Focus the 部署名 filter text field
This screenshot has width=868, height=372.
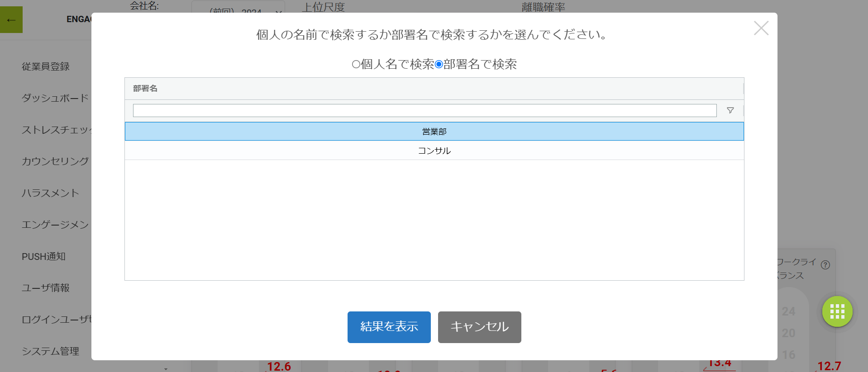pyautogui.click(x=425, y=110)
